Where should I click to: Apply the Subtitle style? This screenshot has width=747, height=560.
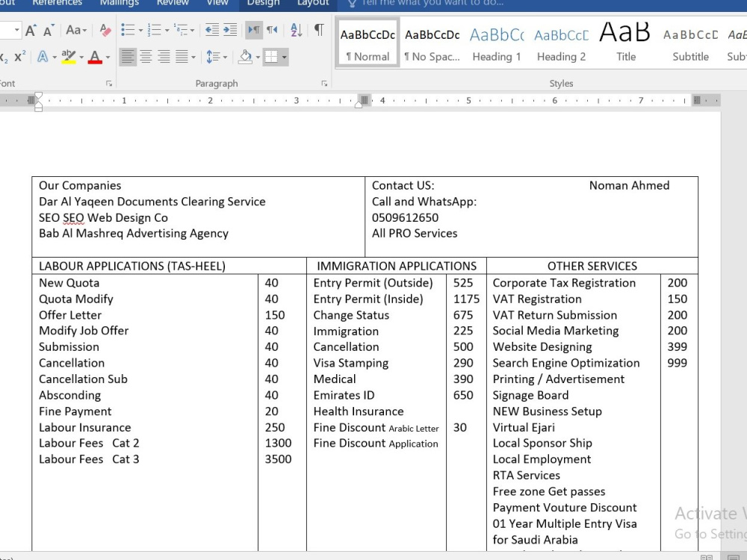pyautogui.click(x=690, y=43)
